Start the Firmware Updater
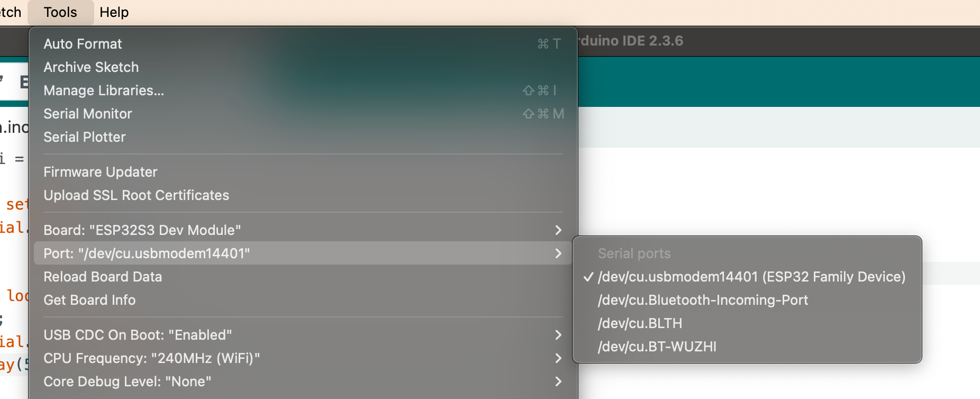The image size is (980, 399). tap(101, 172)
